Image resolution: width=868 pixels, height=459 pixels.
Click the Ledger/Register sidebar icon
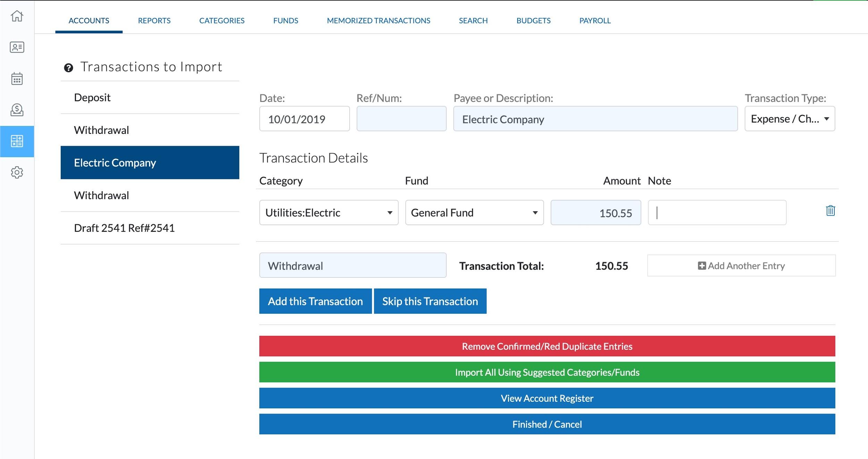(x=17, y=141)
